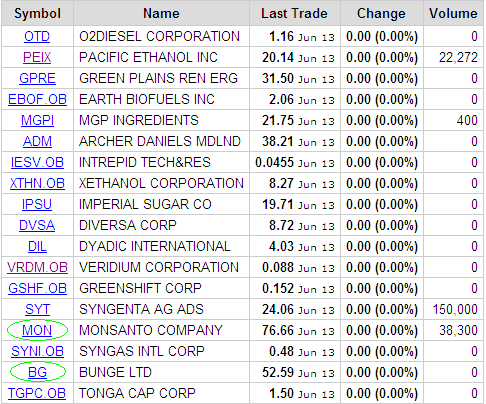Screen dimensions: 486x404
Task: Follow the EBOF.OB symbol link
Action: click(x=37, y=99)
